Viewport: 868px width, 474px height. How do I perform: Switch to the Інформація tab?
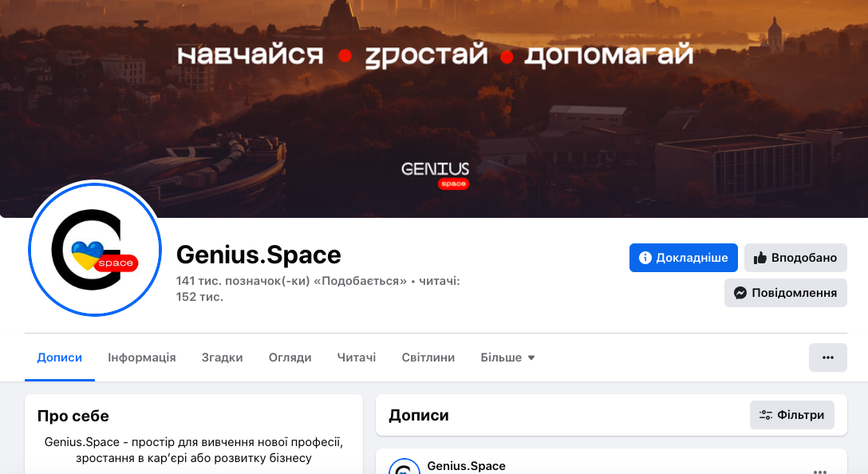tap(142, 357)
